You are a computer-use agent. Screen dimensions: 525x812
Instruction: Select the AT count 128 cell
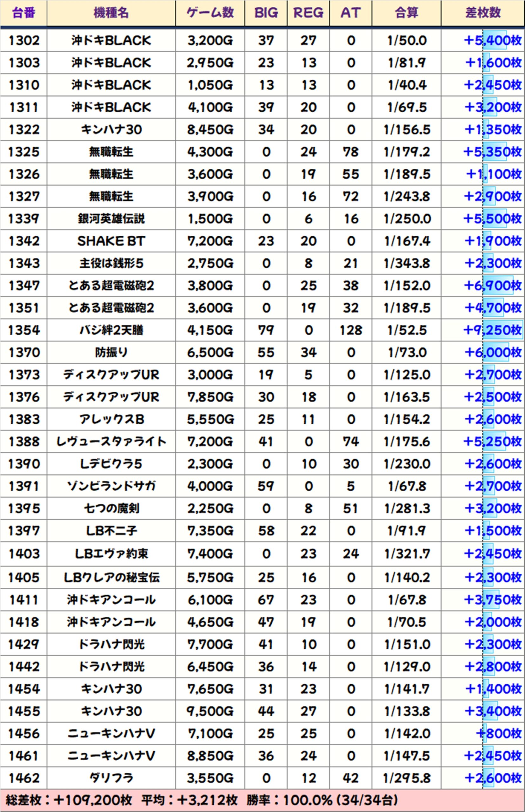pyautogui.click(x=351, y=330)
